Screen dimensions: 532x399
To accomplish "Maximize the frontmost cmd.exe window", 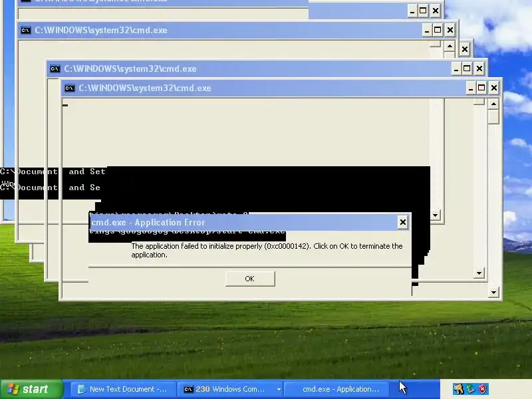I will (x=481, y=88).
